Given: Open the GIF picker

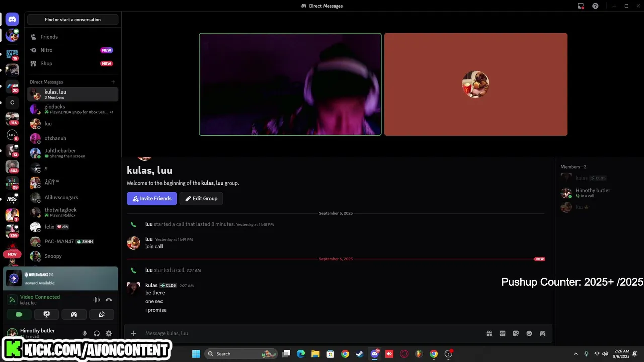Looking at the screenshot, I should [x=502, y=333].
